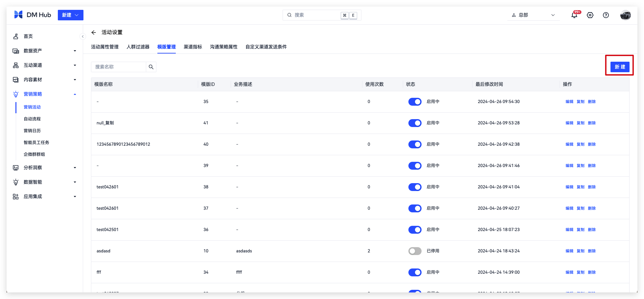Toggle the status switch for template ID 35

tap(415, 102)
